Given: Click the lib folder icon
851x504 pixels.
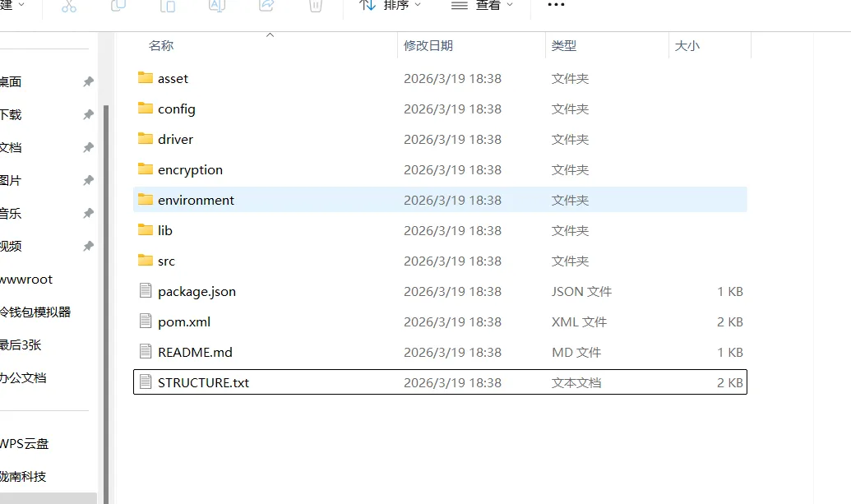Looking at the screenshot, I should coord(146,229).
